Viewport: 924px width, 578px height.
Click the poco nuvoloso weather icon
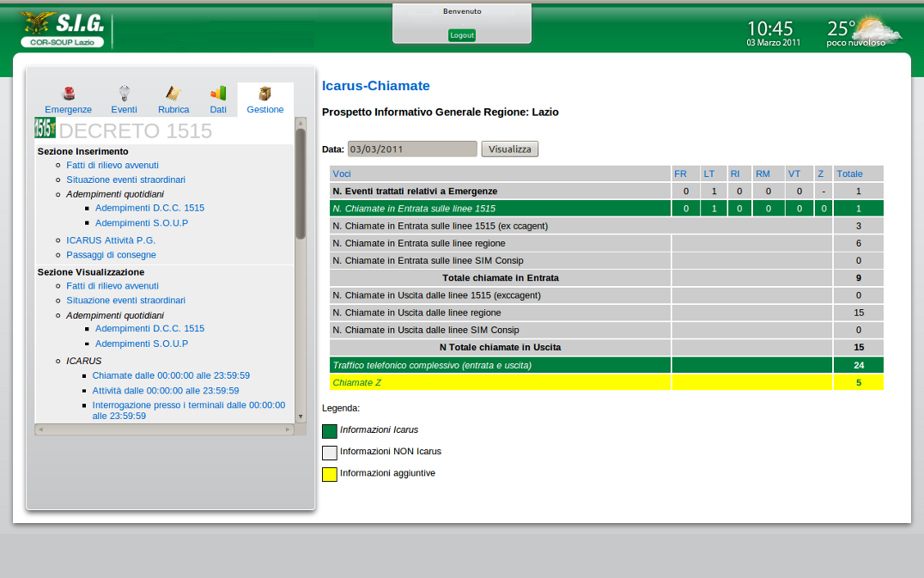tap(878, 29)
